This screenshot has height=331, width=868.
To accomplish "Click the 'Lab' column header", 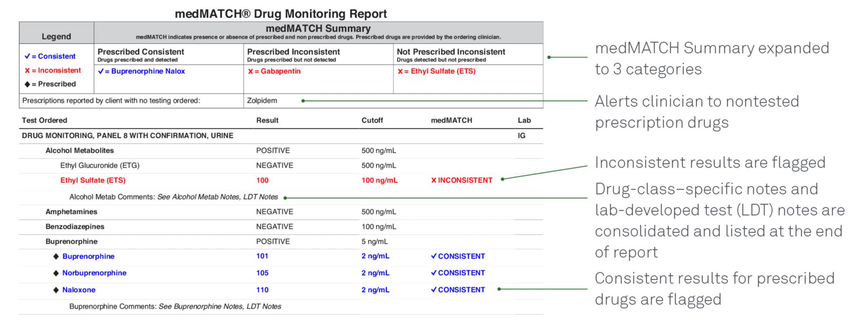I will [524, 120].
